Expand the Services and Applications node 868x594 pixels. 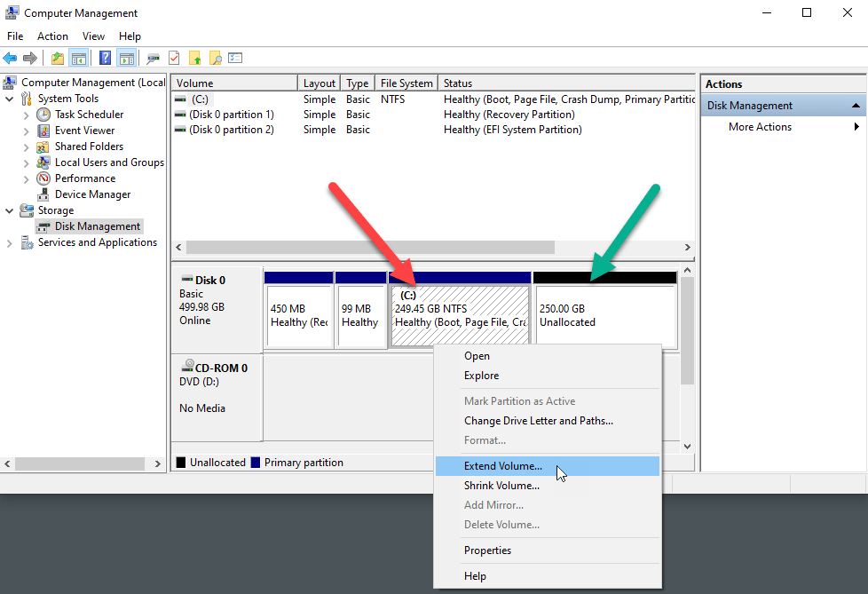point(10,242)
